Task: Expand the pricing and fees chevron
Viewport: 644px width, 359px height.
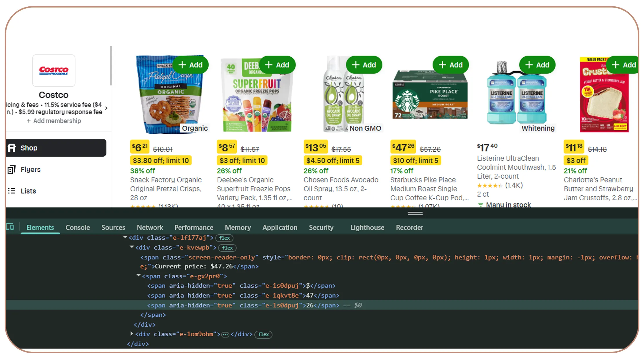Action: click(x=106, y=108)
